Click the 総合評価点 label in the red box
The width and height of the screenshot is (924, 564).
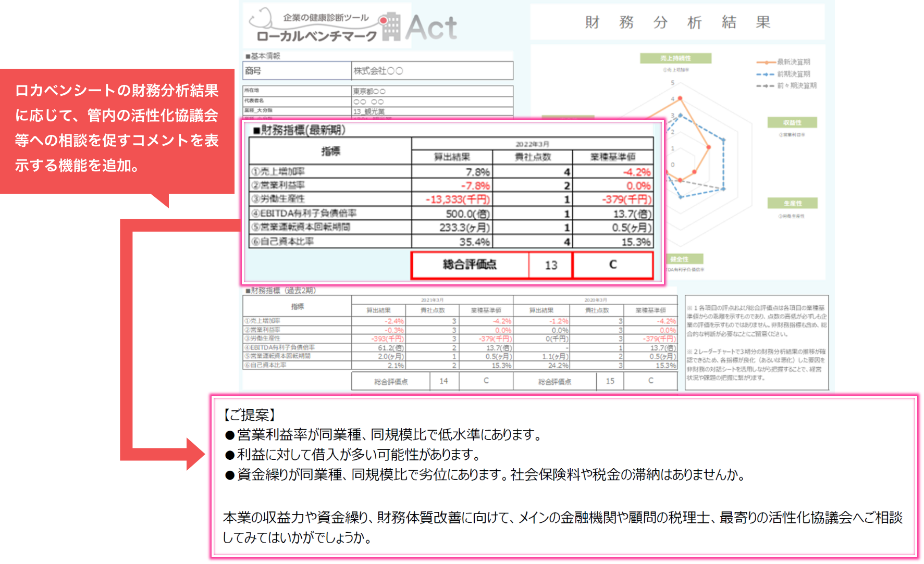(x=470, y=265)
